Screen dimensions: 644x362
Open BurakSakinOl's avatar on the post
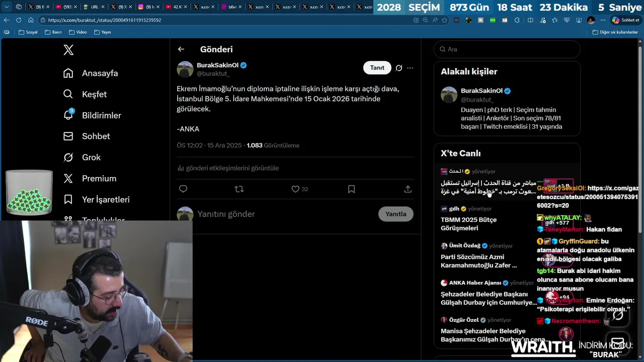point(185,69)
